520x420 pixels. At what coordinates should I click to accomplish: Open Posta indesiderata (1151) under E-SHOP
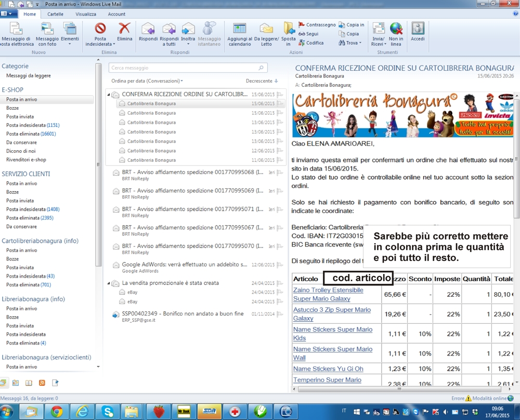(33, 125)
